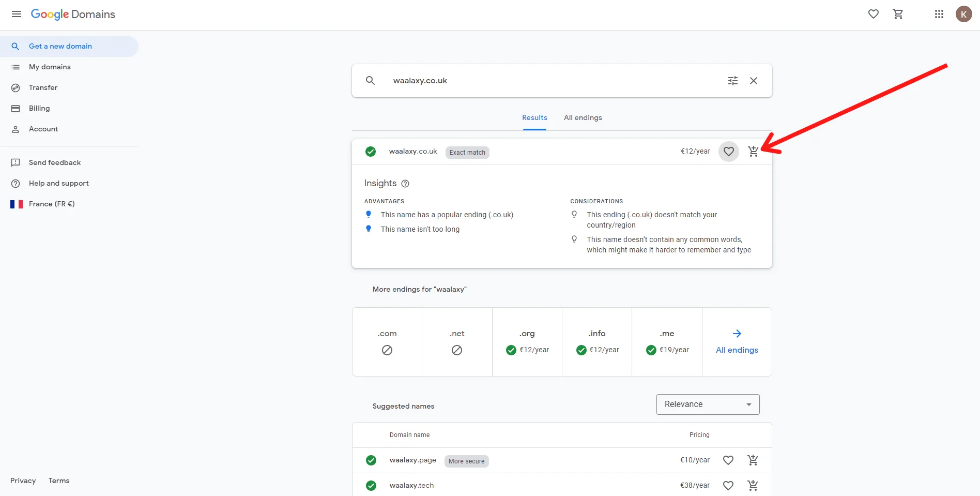Image resolution: width=980 pixels, height=496 pixels.
Task: Open search filter options icon
Action: 733,81
